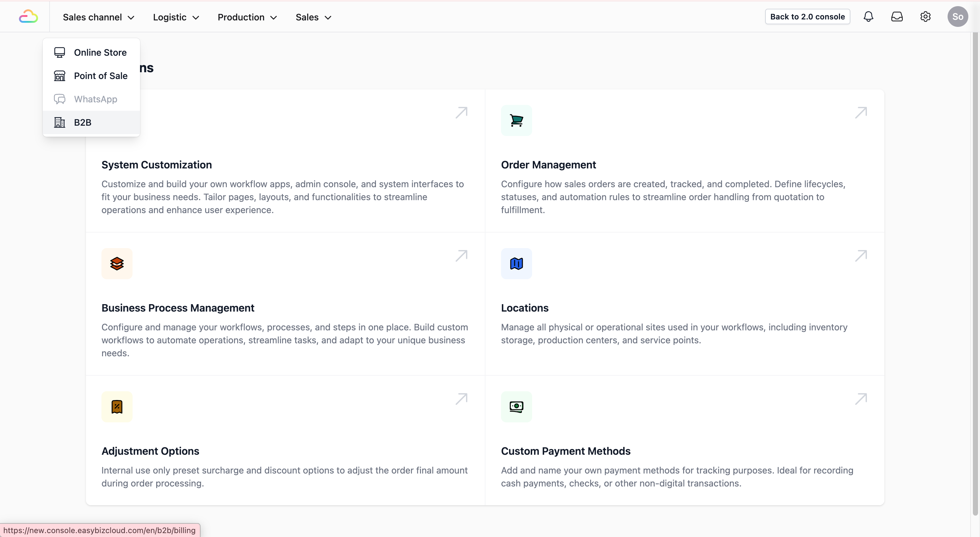This screenshot has height=537, width=980.
Task: Click the EasyBizCloud cloud logo
Action: (x=28, y=17)
